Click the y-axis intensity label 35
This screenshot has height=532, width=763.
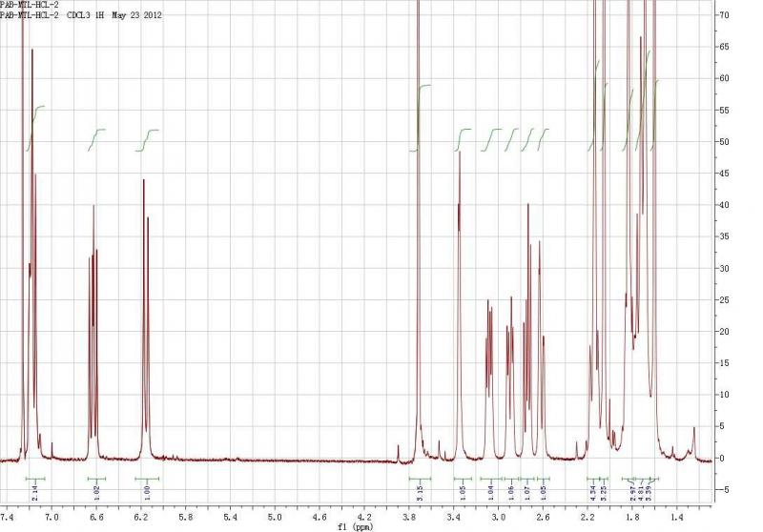(724, 236)
